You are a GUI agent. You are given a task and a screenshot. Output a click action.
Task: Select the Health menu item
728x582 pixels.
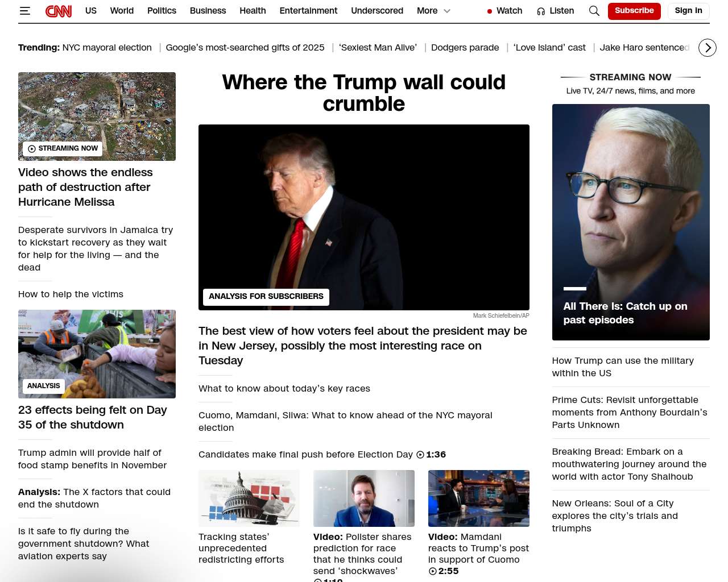[x=253, y=11]
